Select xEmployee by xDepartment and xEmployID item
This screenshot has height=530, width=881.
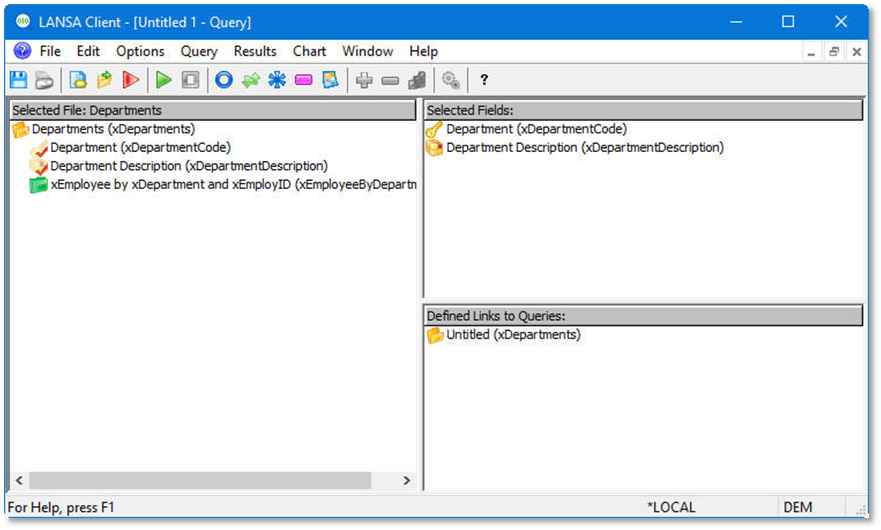pyautogui.click(x=233, y=184)
